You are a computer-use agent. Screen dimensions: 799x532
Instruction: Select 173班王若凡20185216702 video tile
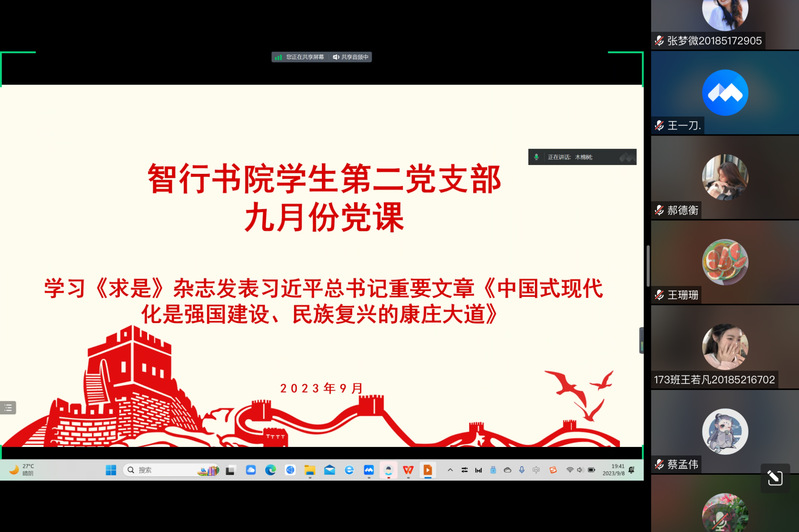click(725, 346)
